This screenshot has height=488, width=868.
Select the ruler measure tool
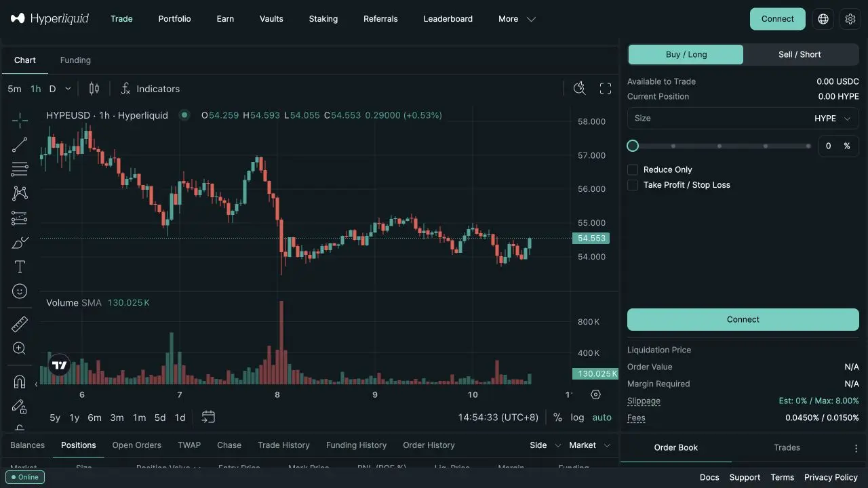[x=20, y=325]
